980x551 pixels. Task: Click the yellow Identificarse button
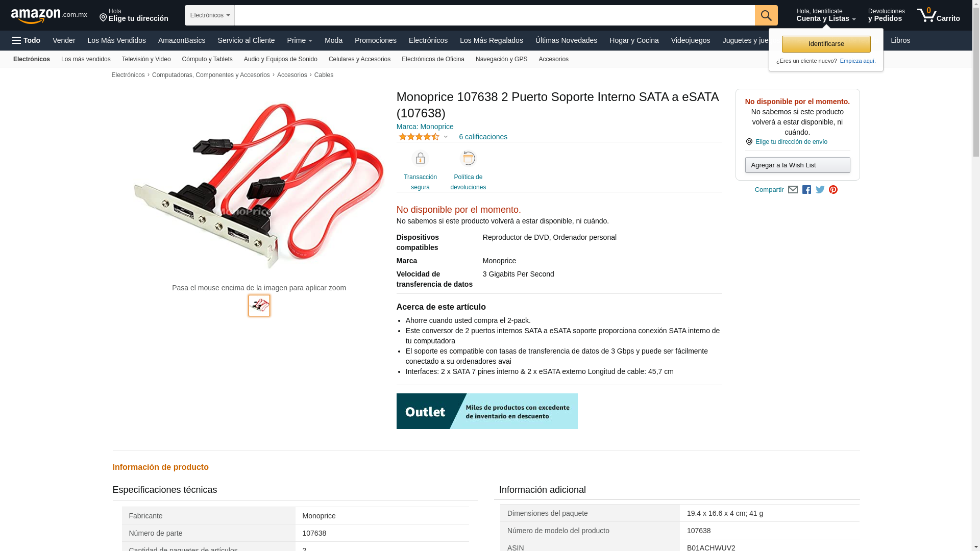click(826, 44)
